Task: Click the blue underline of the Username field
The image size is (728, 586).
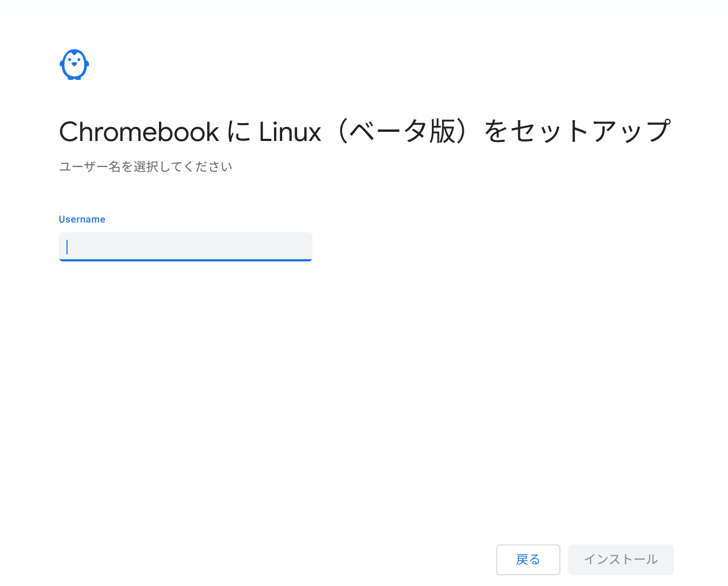Action: click(x=185, y=260)
